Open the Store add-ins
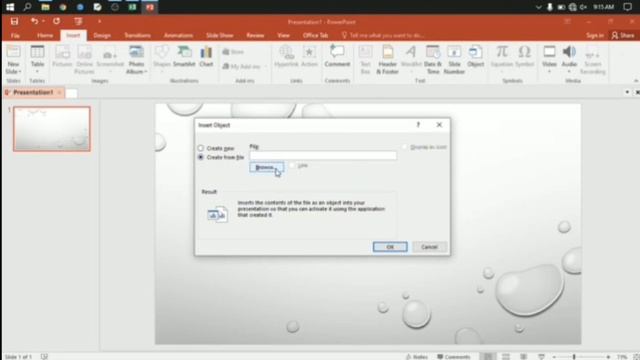640x360 pixels. [x=233, y=52]
